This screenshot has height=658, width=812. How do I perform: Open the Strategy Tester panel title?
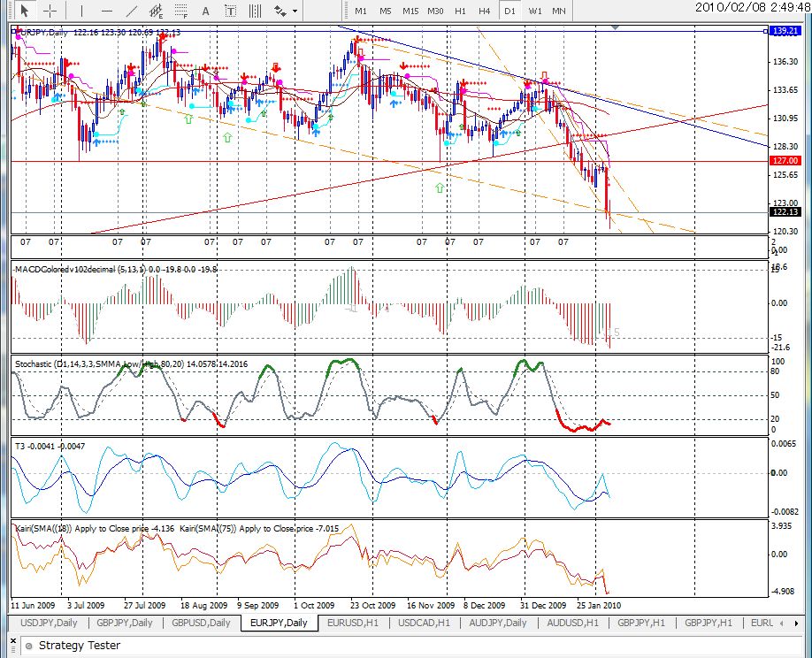[x=80, y=646]
